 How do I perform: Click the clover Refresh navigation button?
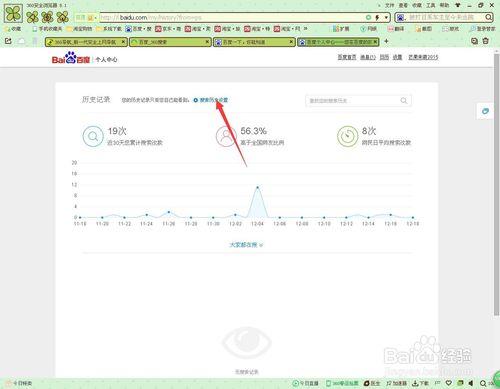[x=47, y=17]
